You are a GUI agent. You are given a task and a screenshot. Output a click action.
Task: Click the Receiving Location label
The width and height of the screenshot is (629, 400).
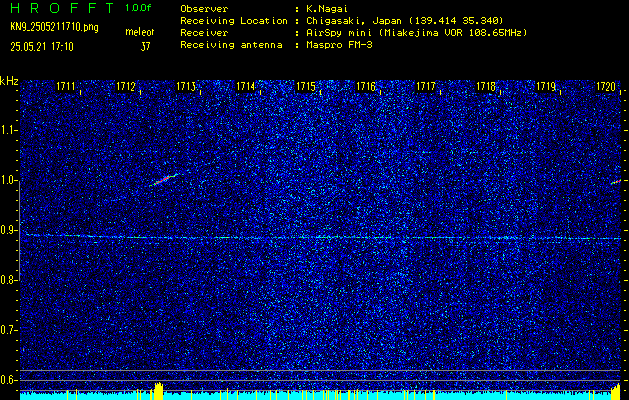234,21
